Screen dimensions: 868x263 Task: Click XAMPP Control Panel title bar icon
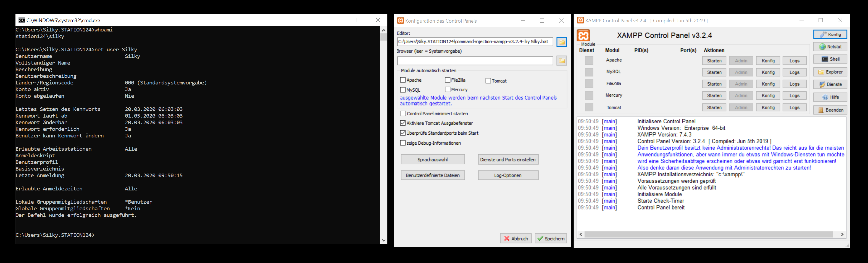pos(581,20)
